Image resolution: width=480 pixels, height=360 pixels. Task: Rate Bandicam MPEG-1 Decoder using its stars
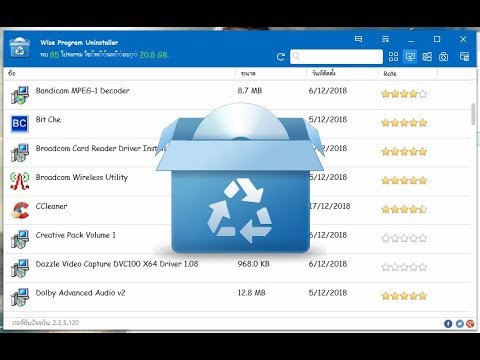404,94
